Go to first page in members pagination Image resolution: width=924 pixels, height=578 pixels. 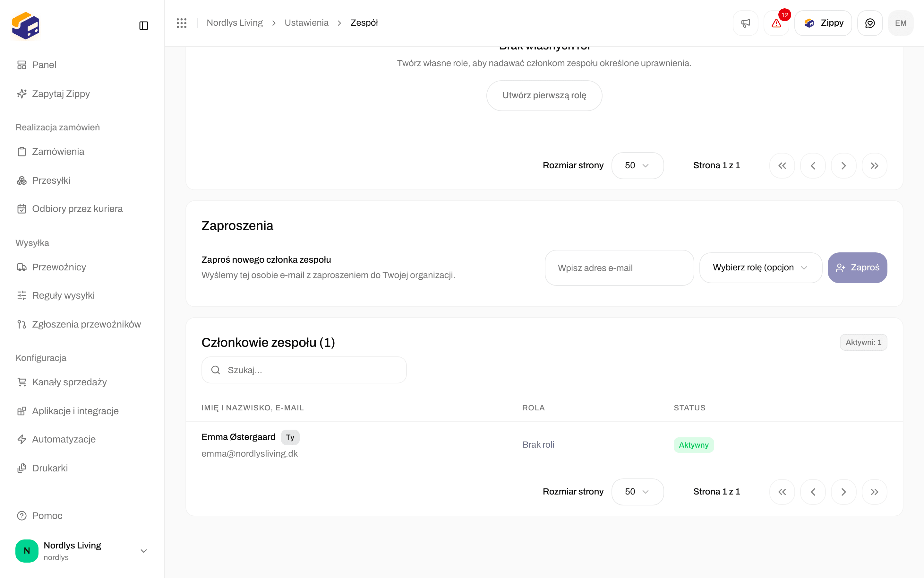(782, 492)
